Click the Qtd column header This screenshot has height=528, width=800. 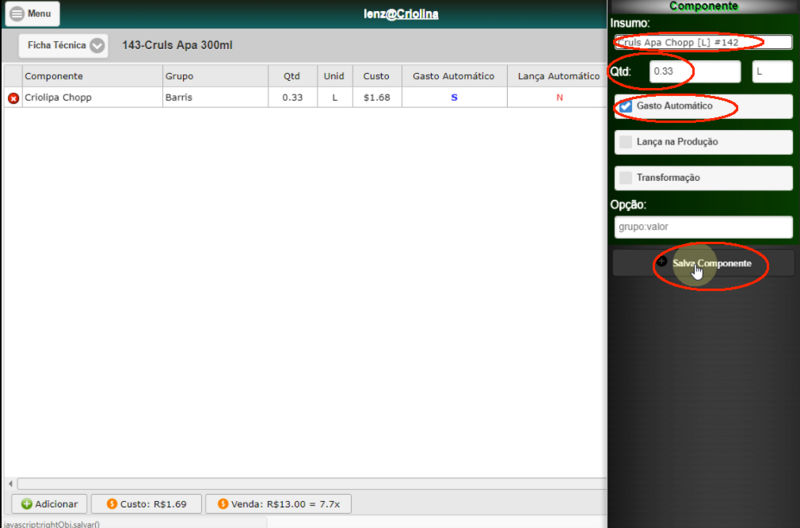[x=292, y=76]
